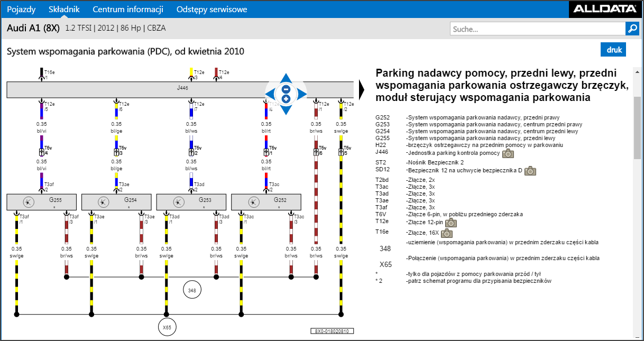The image size is (644, 341).
Task: Click legend row G254
Action: (476, 131)
